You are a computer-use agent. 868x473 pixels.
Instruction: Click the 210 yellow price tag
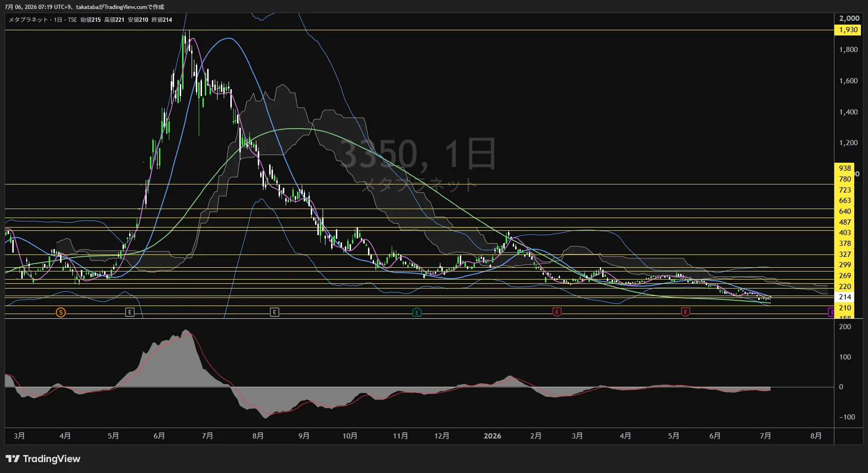click(845, 308)
